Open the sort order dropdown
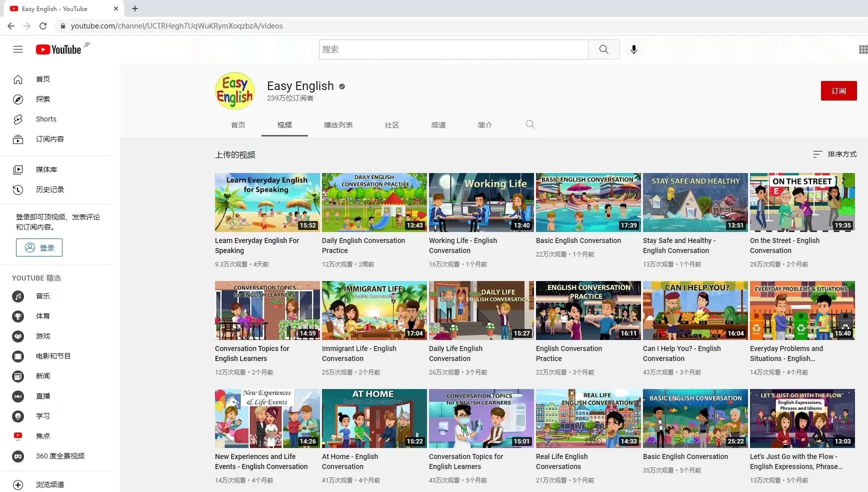The image size is (868, 492). (835, 154)
